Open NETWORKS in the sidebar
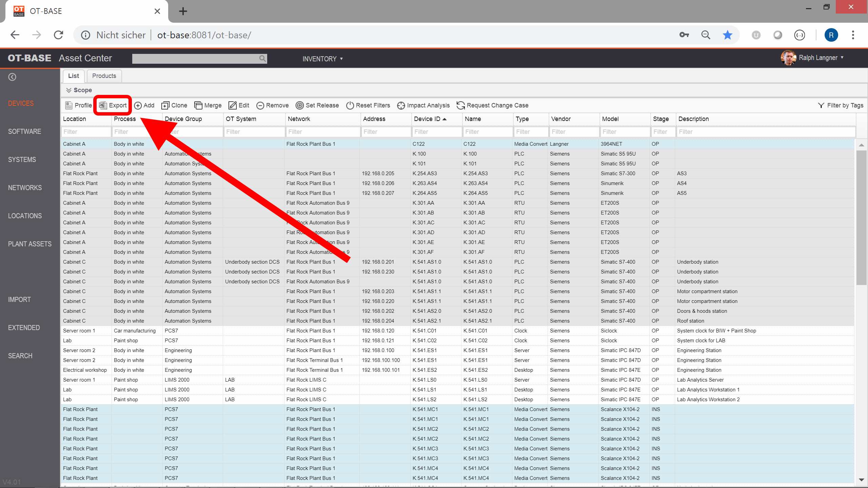This screenshot has width=868, height=488. tap(25, 188)
